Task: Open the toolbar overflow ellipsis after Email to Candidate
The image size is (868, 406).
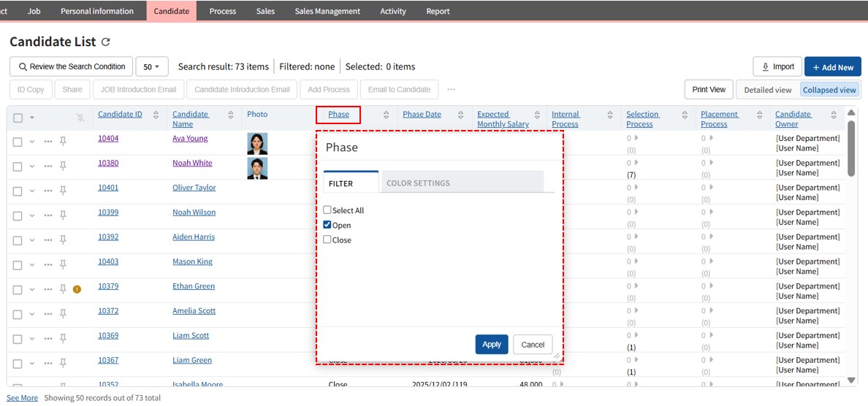Action: (451, 90)
